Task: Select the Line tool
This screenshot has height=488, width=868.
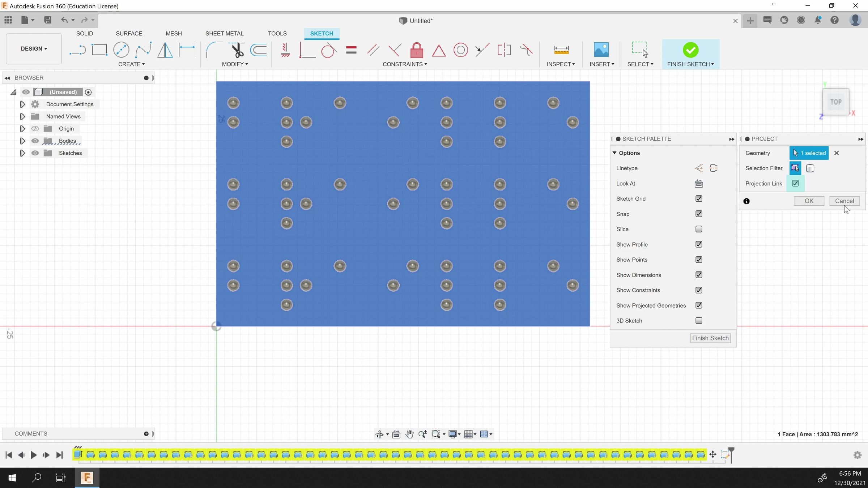Action: [77, 50]
